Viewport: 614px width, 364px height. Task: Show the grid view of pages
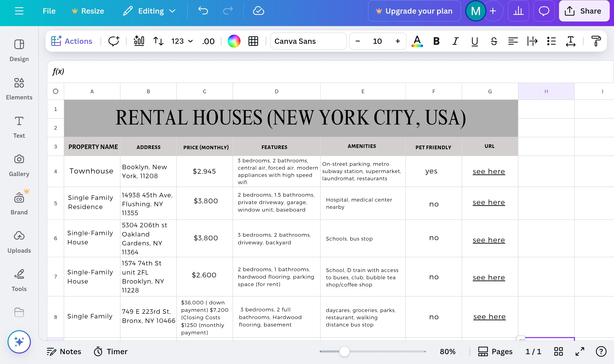pyautogui.click(x=558, y=351)
